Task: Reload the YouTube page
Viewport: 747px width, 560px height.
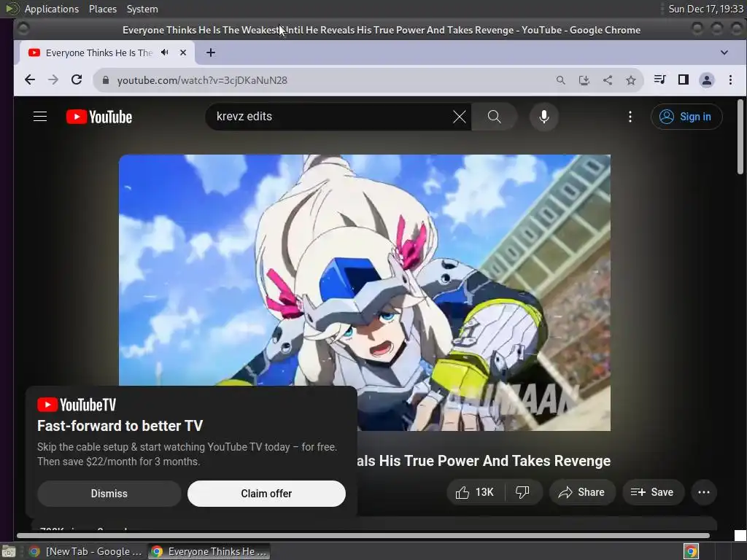Action: (77, 80)
